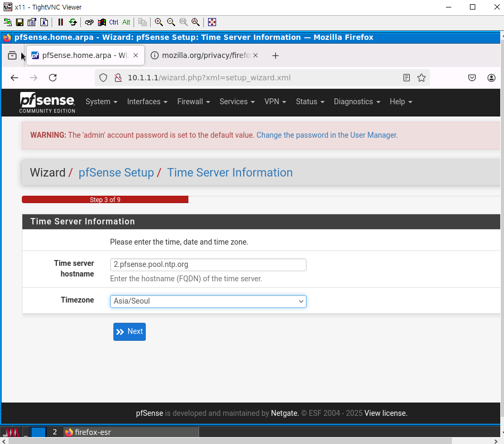Viewport: 504px width, 444px height.
Task: Pause the VNC session with red bars icon
Action: 61,22
